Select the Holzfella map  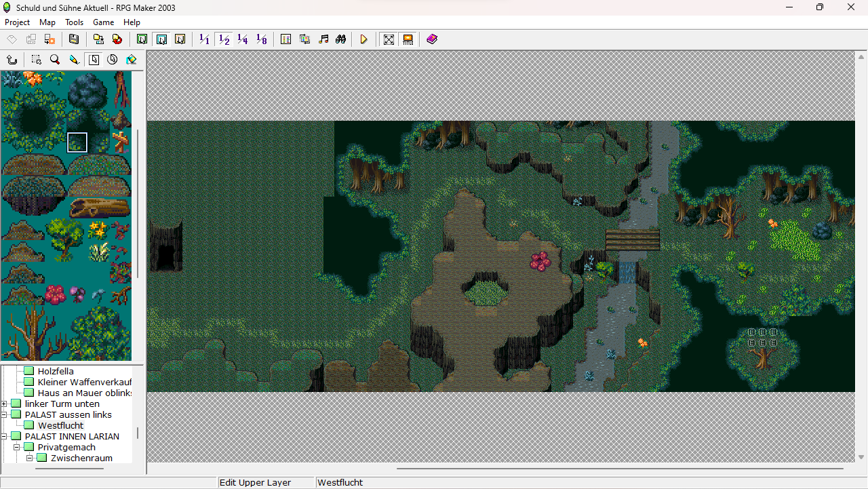56,371
